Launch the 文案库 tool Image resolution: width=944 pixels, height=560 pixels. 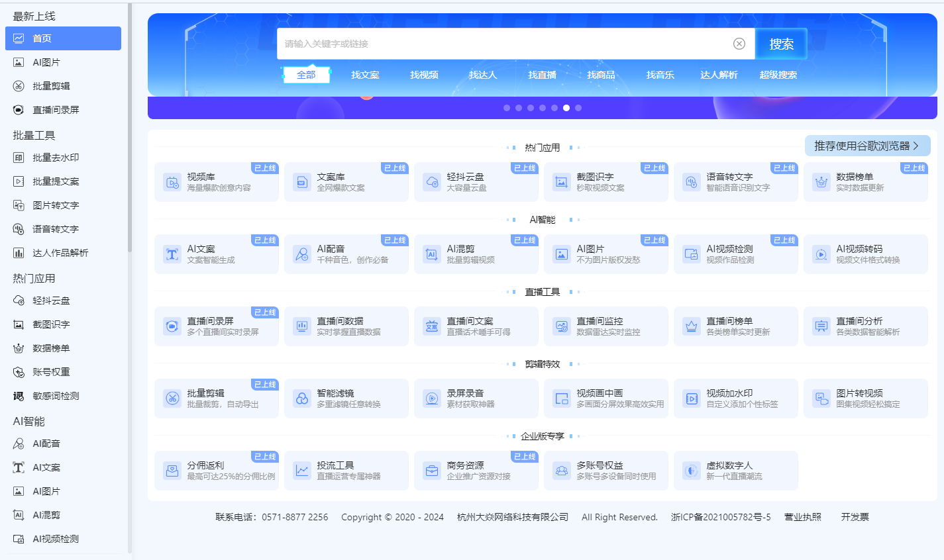coord(346,181)
